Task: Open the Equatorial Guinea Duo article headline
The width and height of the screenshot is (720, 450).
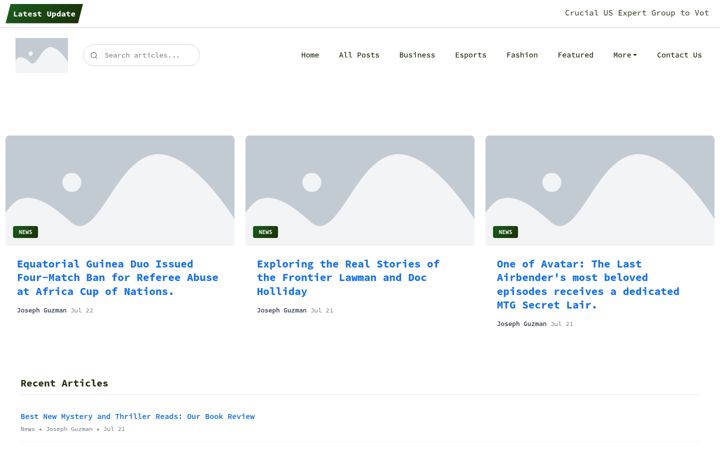Action: [118, 278]
